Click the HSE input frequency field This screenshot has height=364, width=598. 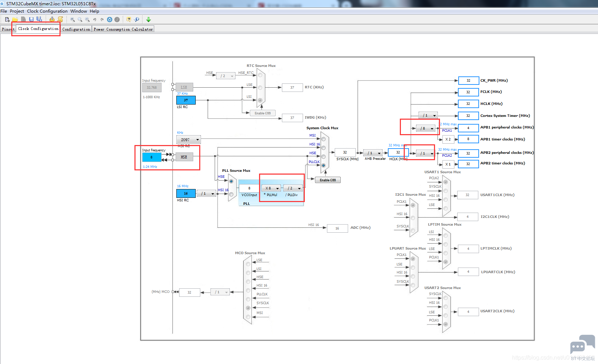[152, 157]
